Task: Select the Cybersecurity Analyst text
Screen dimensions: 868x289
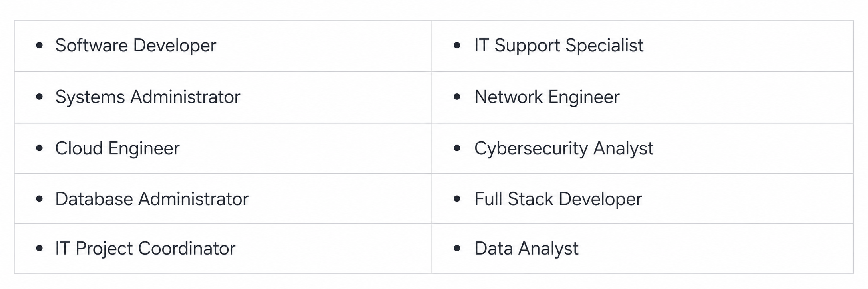Action: click(564, 149)
